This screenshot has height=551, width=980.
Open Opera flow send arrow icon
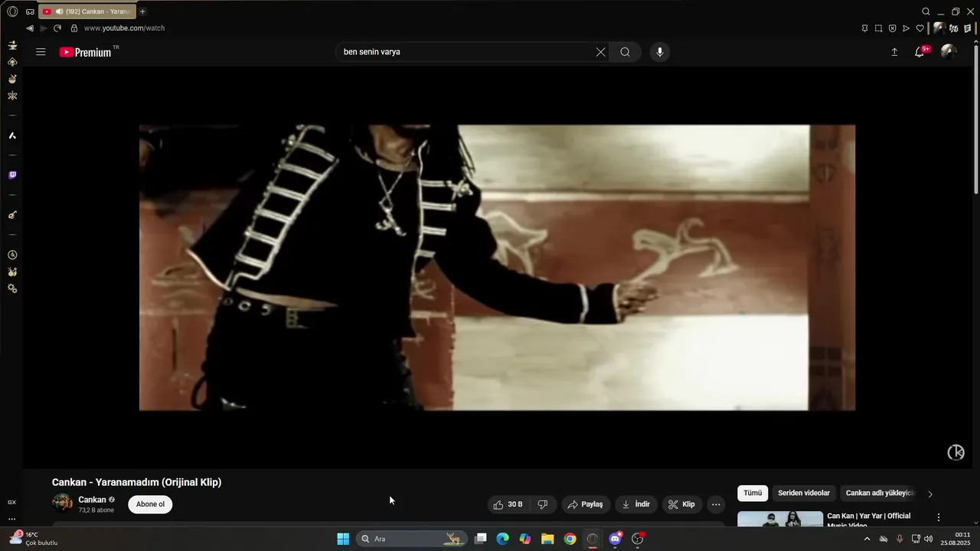pos(906,28)
